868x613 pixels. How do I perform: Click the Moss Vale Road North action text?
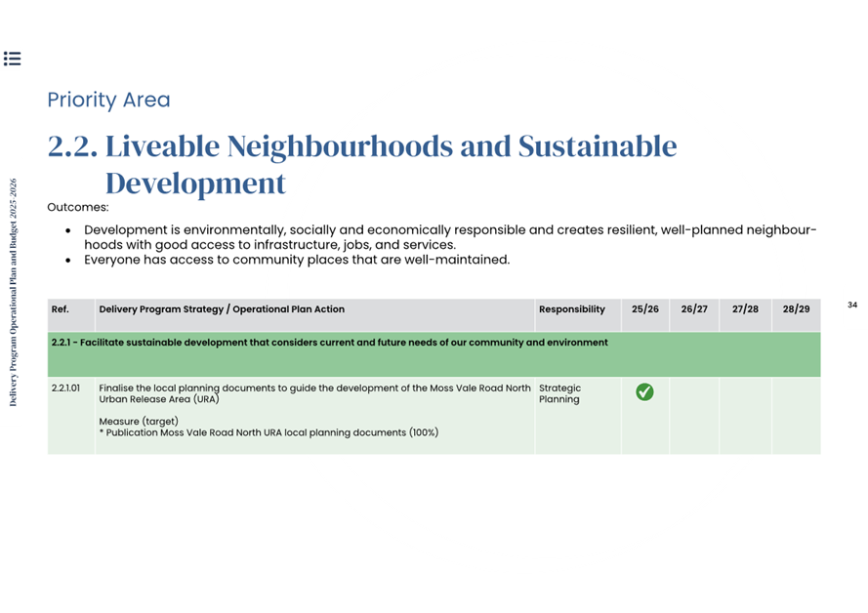pyautogui.click(x=315, y=393)
